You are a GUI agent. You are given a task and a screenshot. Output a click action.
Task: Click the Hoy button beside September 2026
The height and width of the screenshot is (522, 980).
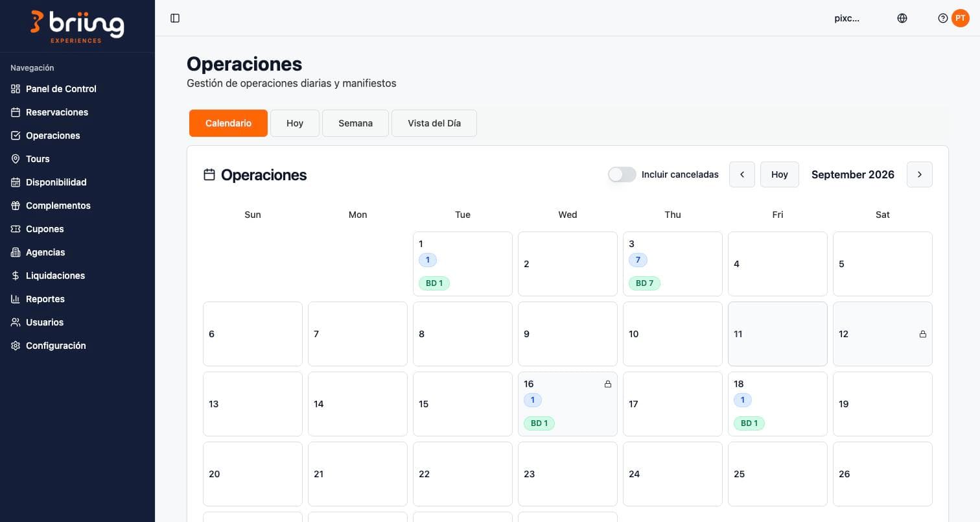point(780,174)
